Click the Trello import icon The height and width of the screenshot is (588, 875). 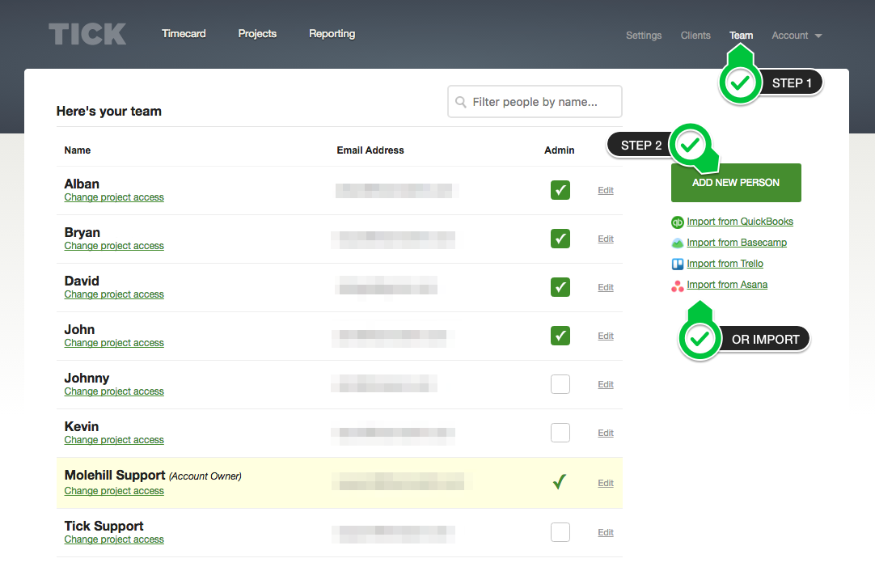click(678, 264)
